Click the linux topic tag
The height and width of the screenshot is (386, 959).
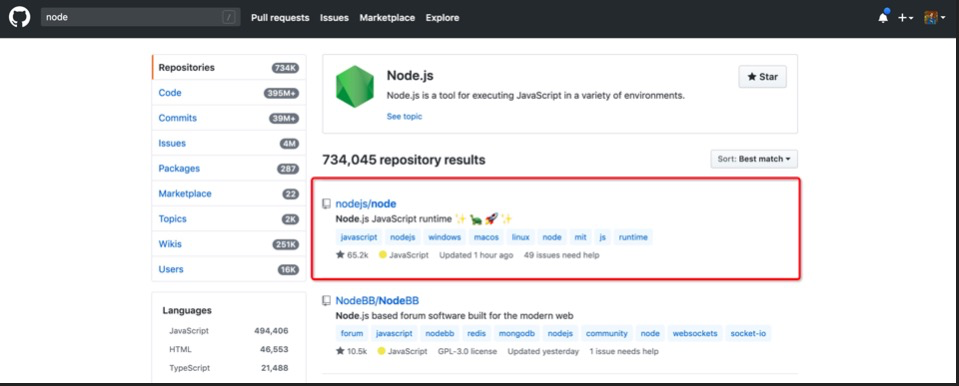[x=520, y=237]
